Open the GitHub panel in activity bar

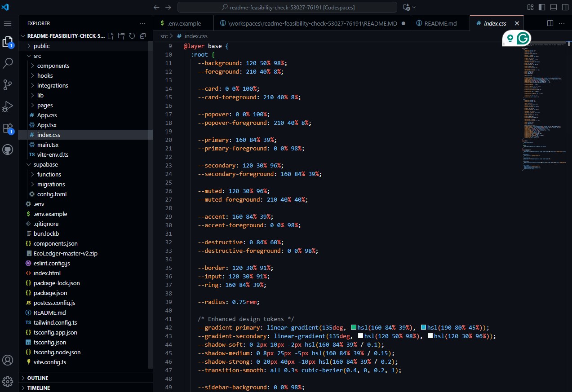[x=8, y=150]
